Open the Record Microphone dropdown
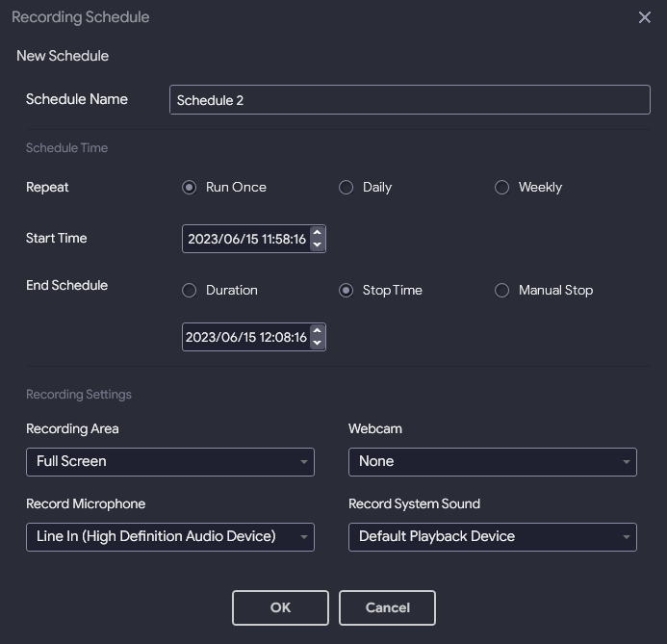The width and height of the screenshot is (667, 644). [x=170, y=537]
